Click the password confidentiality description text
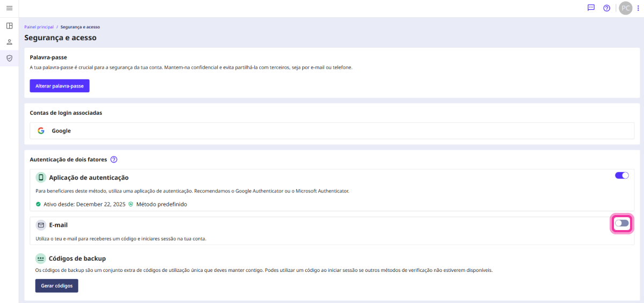 191,68
